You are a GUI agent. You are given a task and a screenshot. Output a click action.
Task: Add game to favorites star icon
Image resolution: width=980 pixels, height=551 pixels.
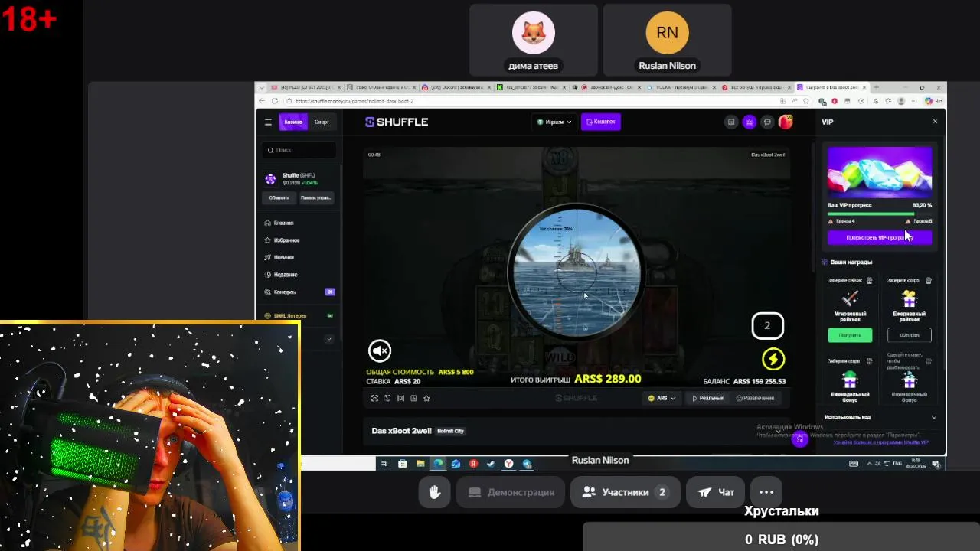tap(426, 398)
